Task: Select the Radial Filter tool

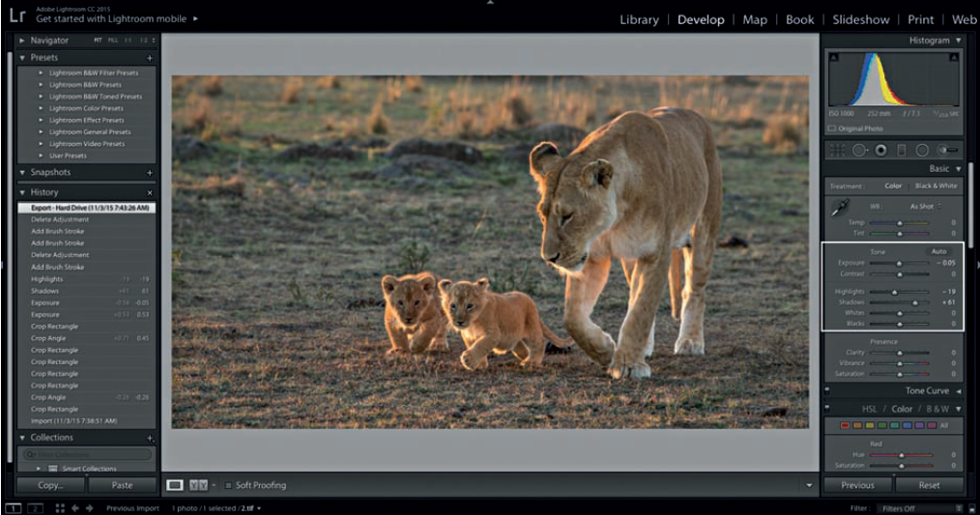Action: [x=922, y=150]
